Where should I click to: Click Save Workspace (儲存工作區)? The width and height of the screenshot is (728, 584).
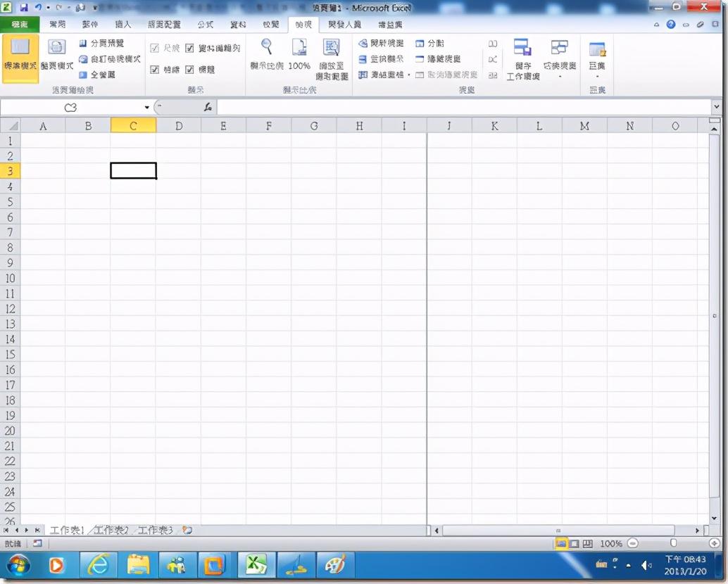(x=523, y=59)
